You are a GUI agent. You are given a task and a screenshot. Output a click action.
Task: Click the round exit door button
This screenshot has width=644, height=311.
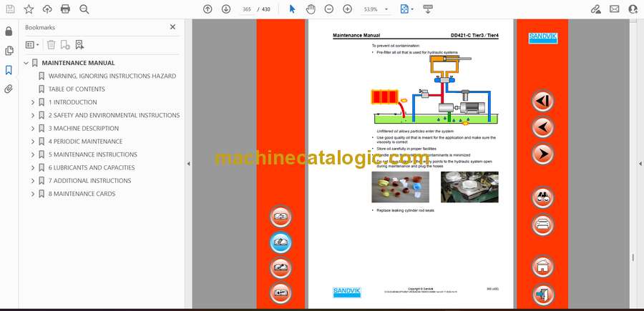[x=542, y=294]
